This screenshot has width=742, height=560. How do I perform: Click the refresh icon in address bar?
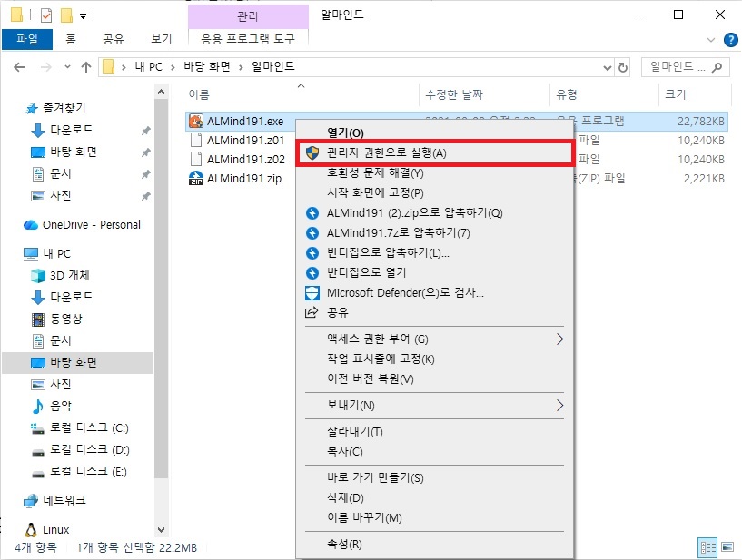[x=623, y=68]
